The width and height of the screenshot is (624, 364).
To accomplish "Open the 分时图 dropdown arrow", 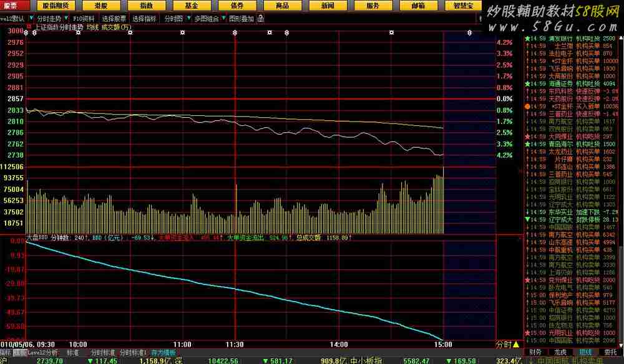I will click(x=188, y=19).
